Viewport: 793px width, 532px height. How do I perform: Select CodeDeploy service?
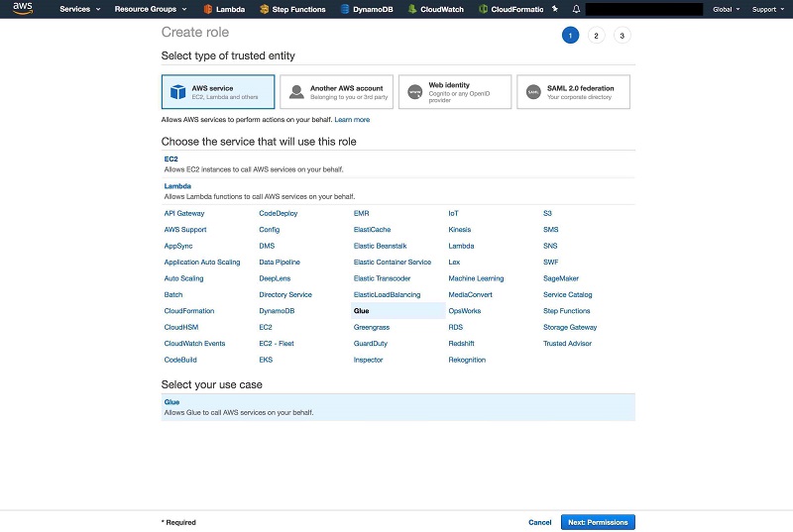point(279,213)
